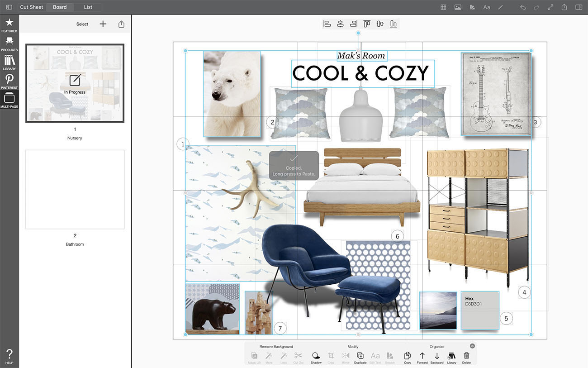Screen dimensions: 588x368
Task: Duplicate the selected items
Action: [360, 357]
